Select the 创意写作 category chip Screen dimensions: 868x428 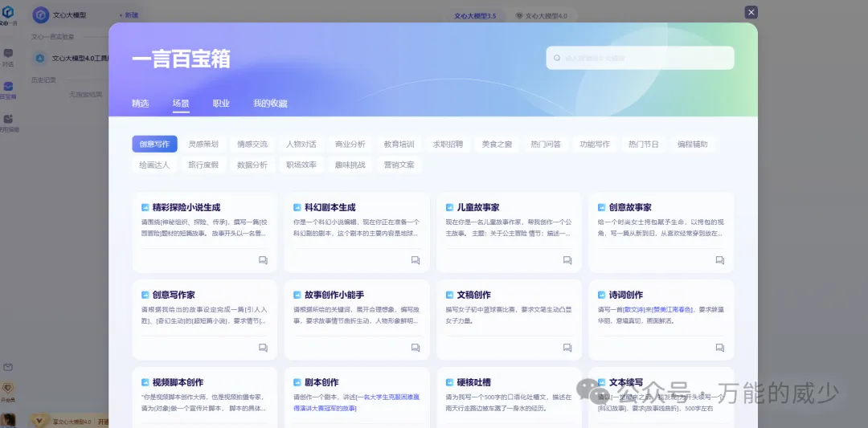click(154, 144)
